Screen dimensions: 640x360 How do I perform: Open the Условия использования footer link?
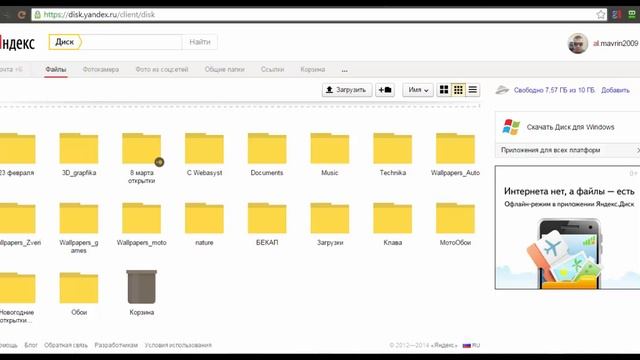tap(178, 345)
